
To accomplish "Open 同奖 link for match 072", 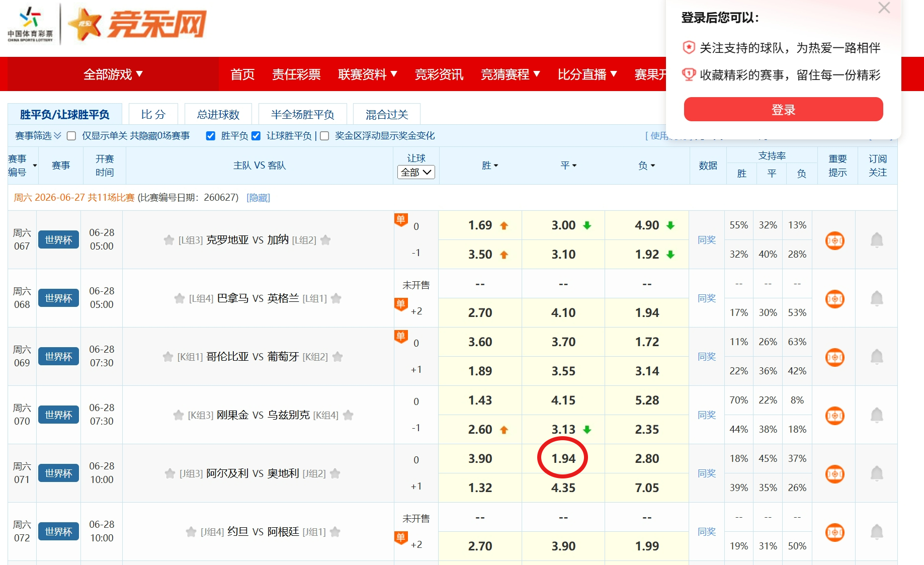I will tap(707, 532).
